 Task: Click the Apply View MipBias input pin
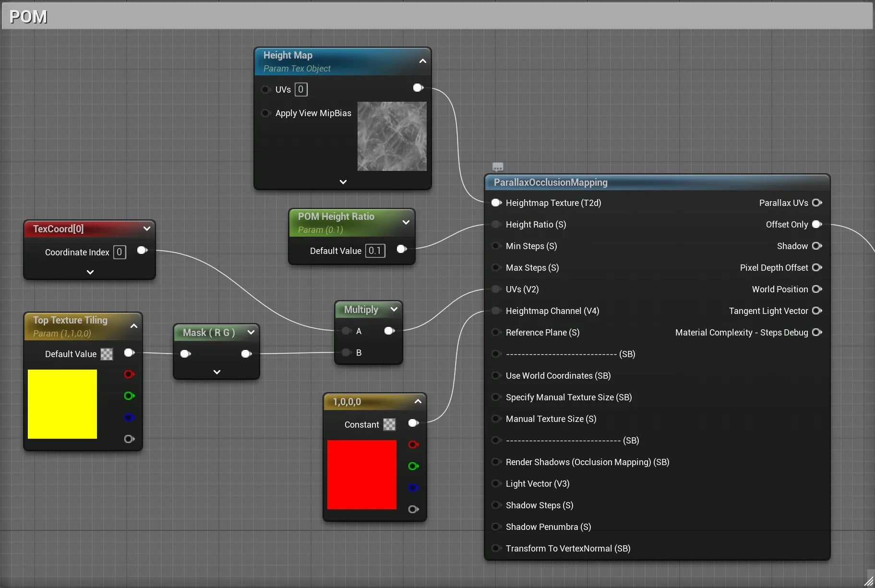[265, 113]
